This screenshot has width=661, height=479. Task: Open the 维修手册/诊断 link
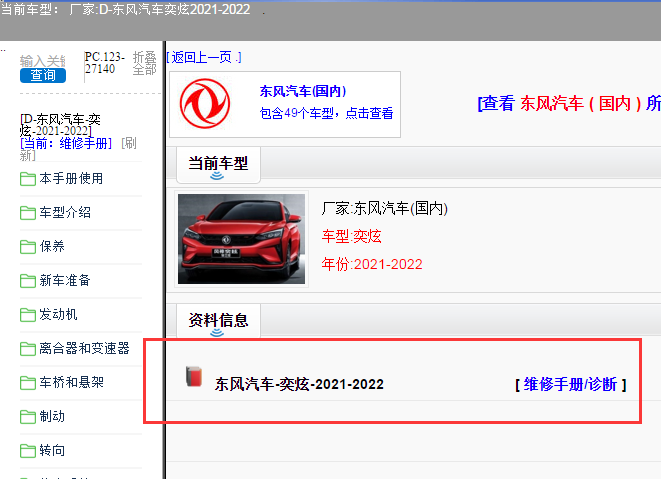570,385
